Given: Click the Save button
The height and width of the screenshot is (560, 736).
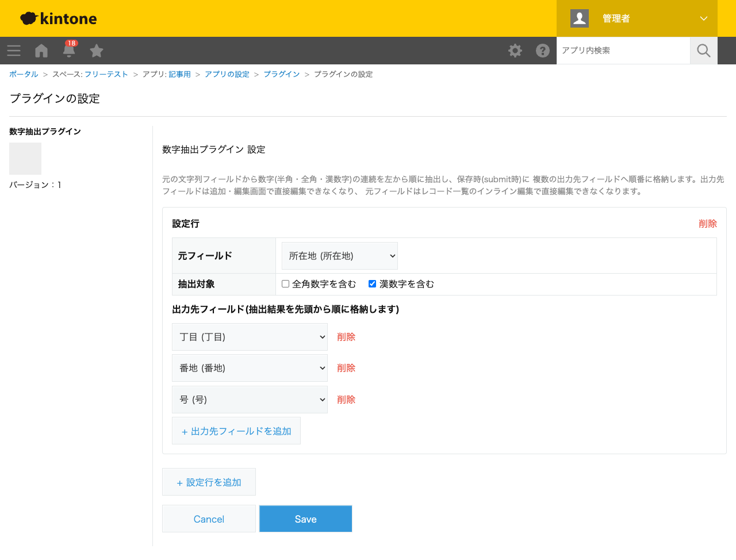Looking at the screenshot, I should pyautogui.click(x=306, y=519).
